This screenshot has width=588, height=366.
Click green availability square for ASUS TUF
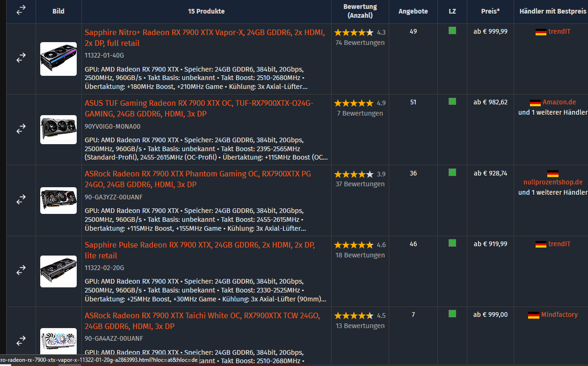point(452,102)
